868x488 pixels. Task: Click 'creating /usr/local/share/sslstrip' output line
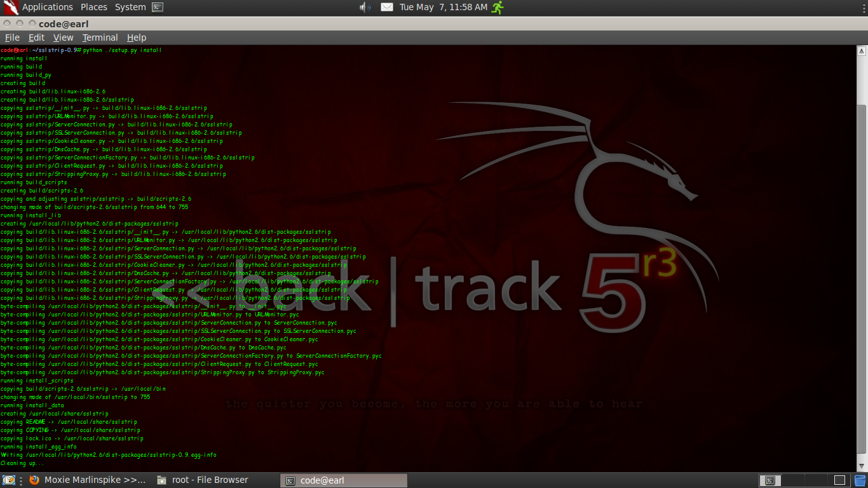point(54,414)
